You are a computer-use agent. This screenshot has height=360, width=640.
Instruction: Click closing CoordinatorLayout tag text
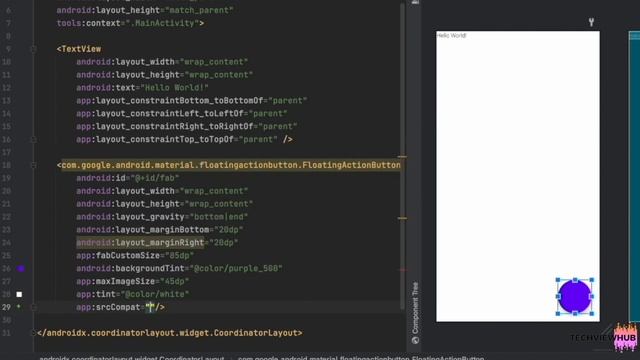pyautogui.click(x=170, y=333)
